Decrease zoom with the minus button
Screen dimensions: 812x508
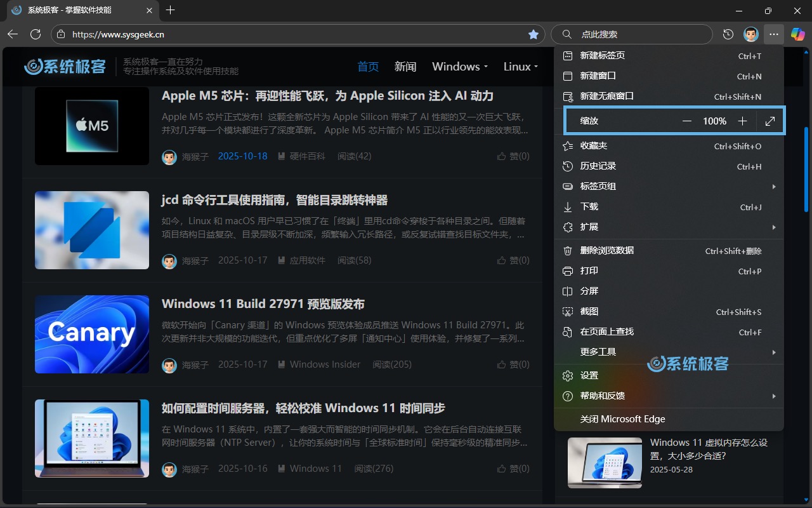point(686,121)
